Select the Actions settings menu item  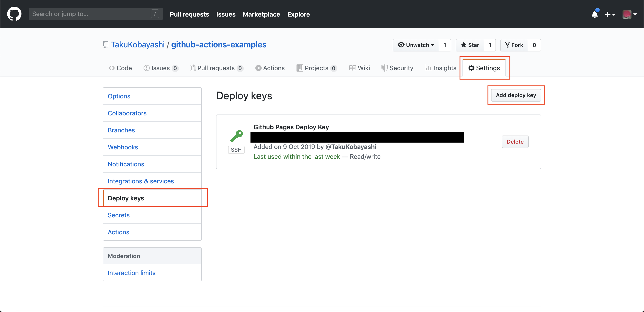(119, 232)
